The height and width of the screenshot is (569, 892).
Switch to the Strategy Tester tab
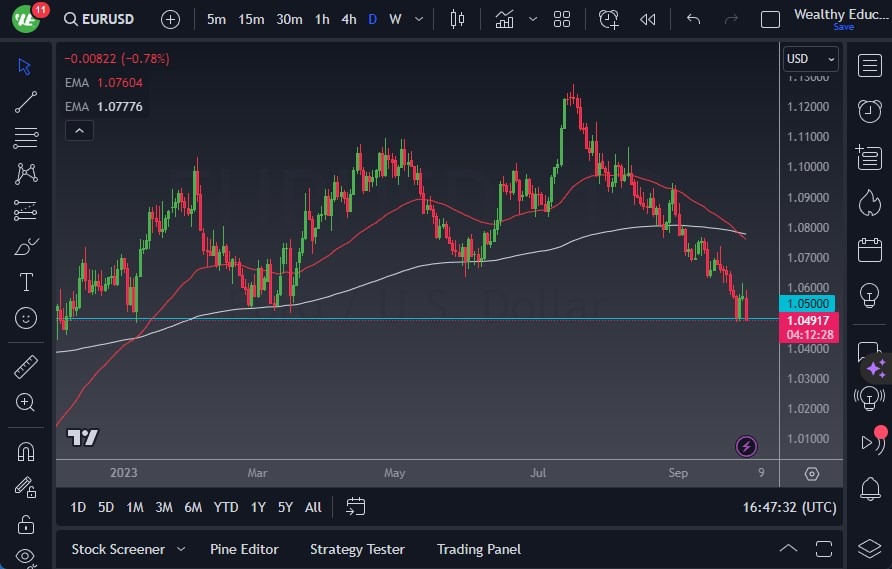pos(357,549)
